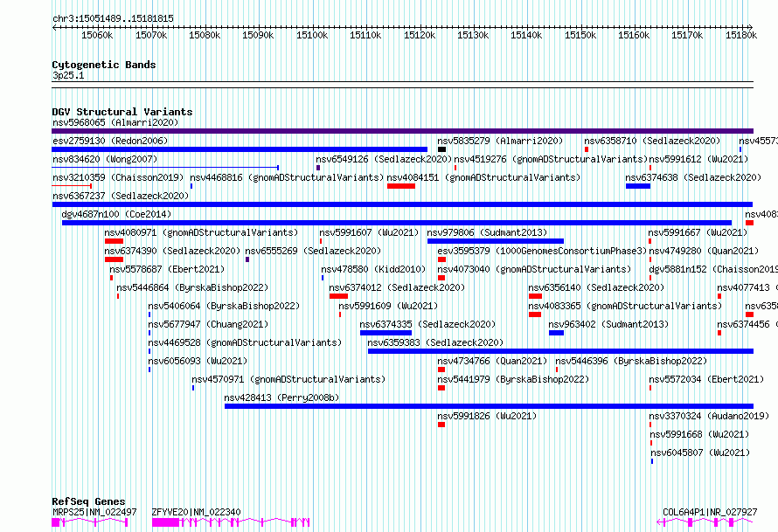Click nsv4749280 (Quan2021) label

(704, 251)
